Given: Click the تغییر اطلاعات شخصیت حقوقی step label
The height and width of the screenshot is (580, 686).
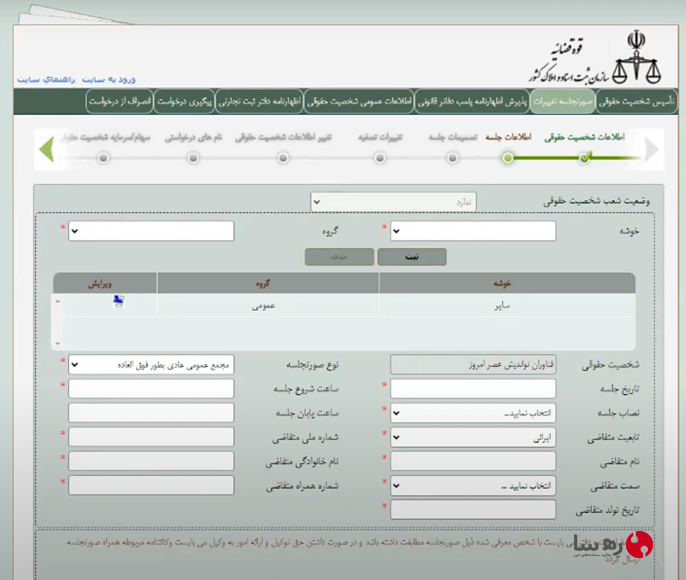Looking at the screenshot, I should tap(283, 137).
